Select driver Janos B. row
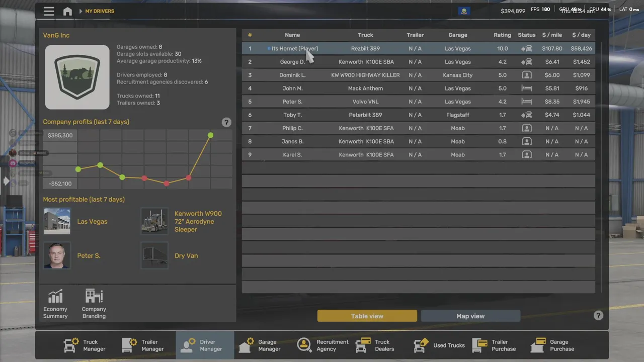The width and height of the screenshot is (644, 362). pyautogui.click(x=419, y=141)
